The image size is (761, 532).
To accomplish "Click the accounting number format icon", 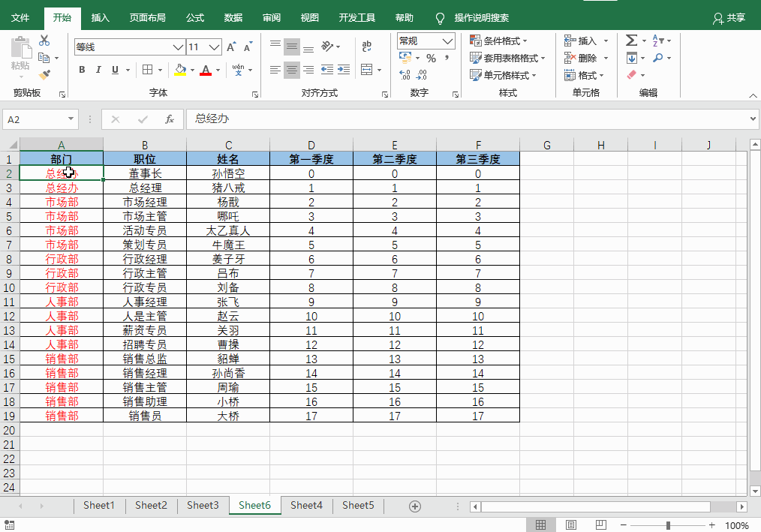I will (405, 59).
